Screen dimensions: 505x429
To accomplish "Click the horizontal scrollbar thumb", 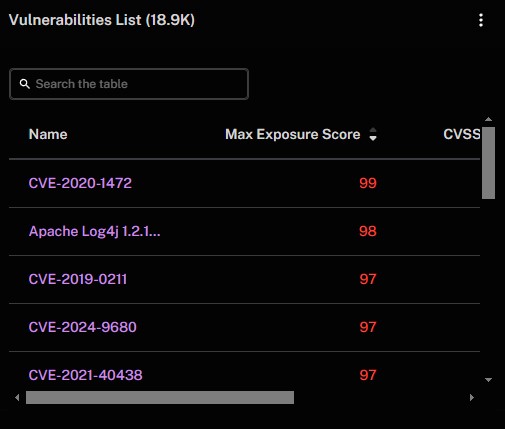I will pos(160,397).
